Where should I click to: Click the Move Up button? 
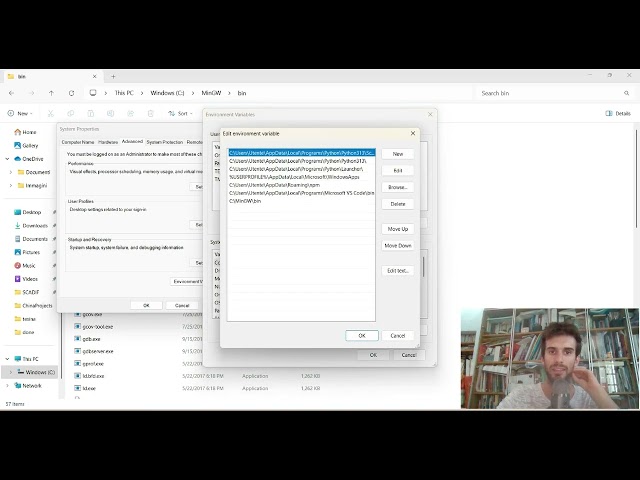pyautogui.click(x=398, y=229)
